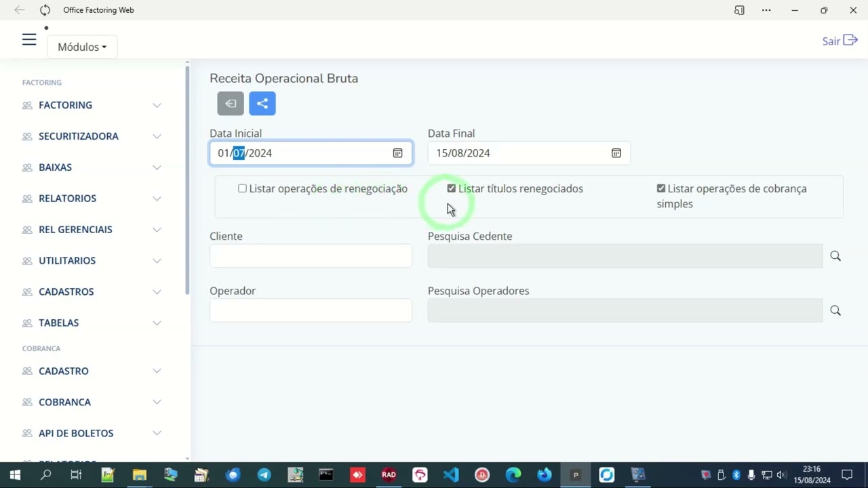Open the three-dots more options menu
This screenshot has height=488, width=868.
[x=766, y=10]
